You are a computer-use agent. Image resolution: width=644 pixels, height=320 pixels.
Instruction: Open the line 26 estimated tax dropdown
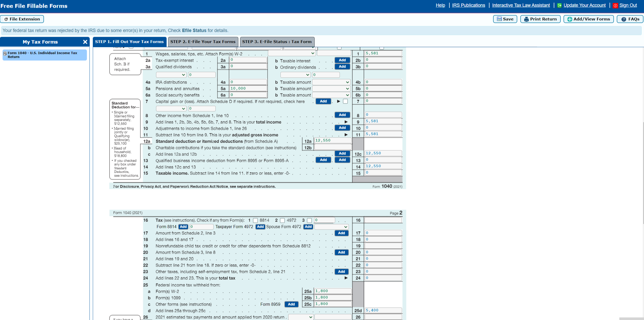[x=301, y=317]
